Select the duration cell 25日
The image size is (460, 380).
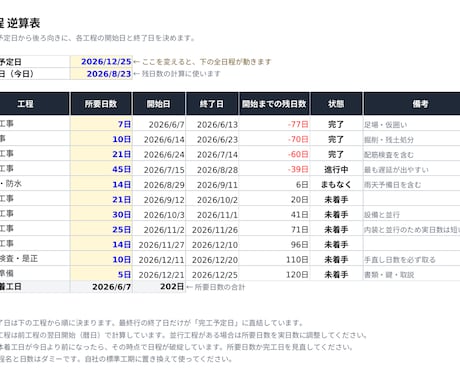(101, 229)
